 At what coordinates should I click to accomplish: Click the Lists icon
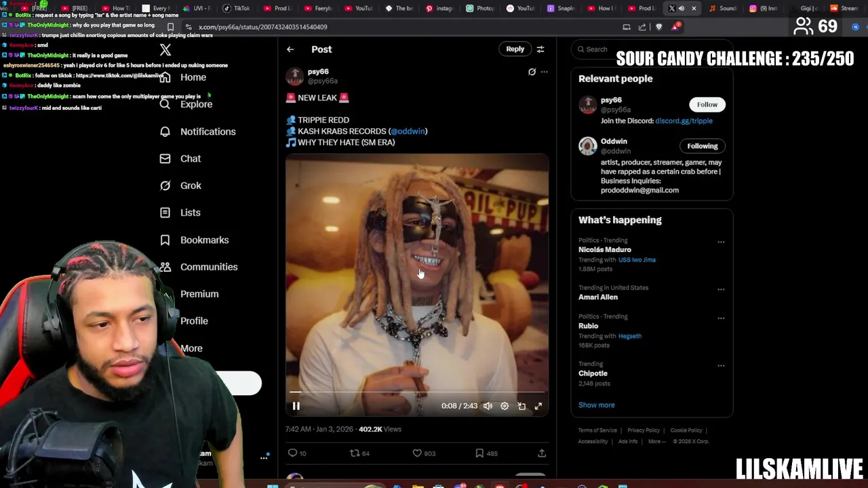(165, 213)
